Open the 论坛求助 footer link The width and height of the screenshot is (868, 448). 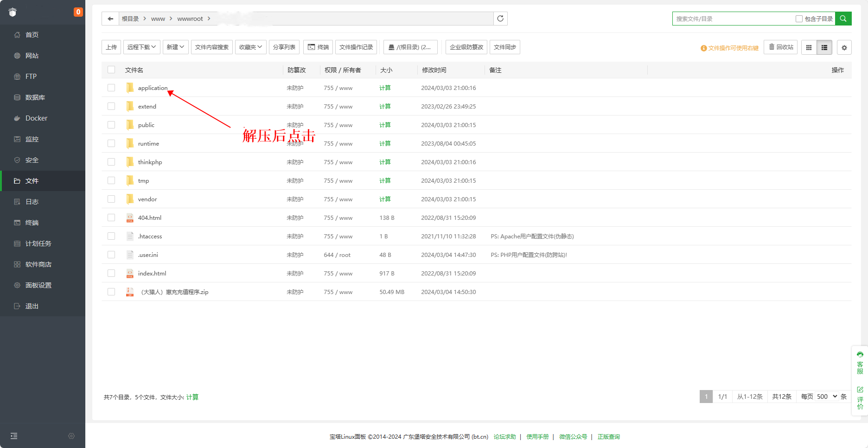click(x=504, y=437)
